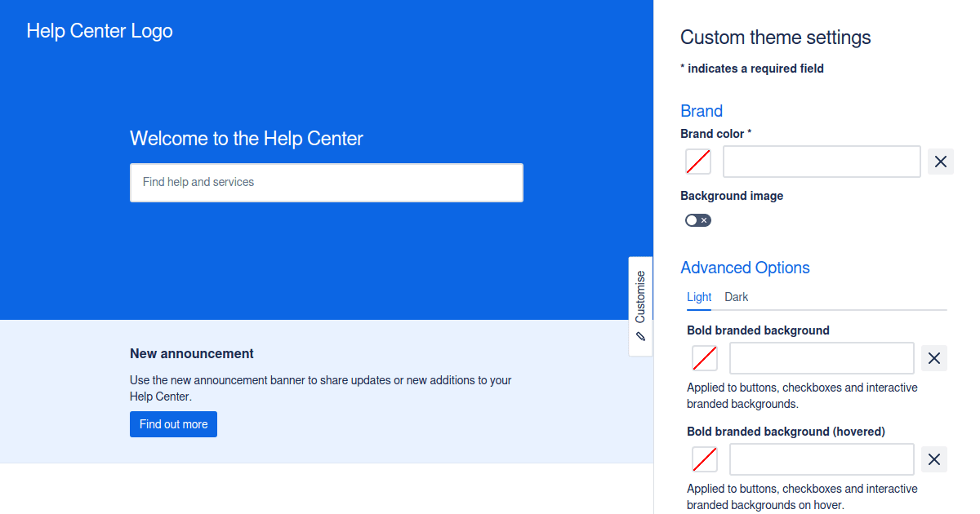Select the Light tab

tap(698, 297)
